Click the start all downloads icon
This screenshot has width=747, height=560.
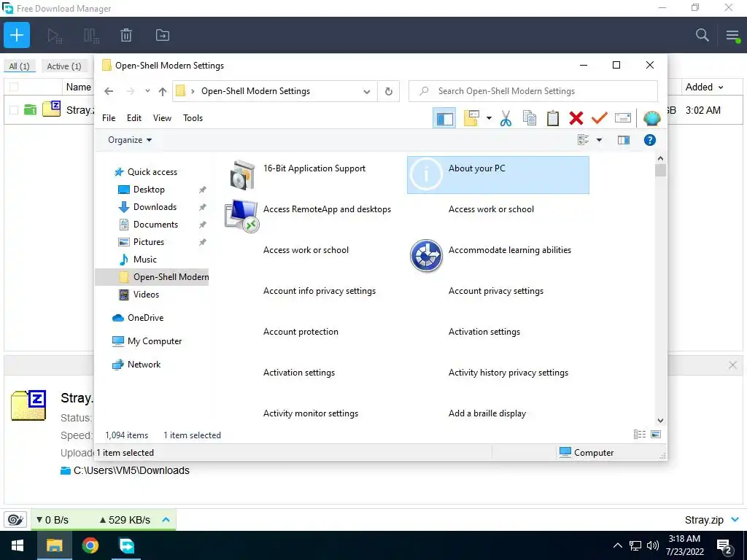(x=54, y=36)
